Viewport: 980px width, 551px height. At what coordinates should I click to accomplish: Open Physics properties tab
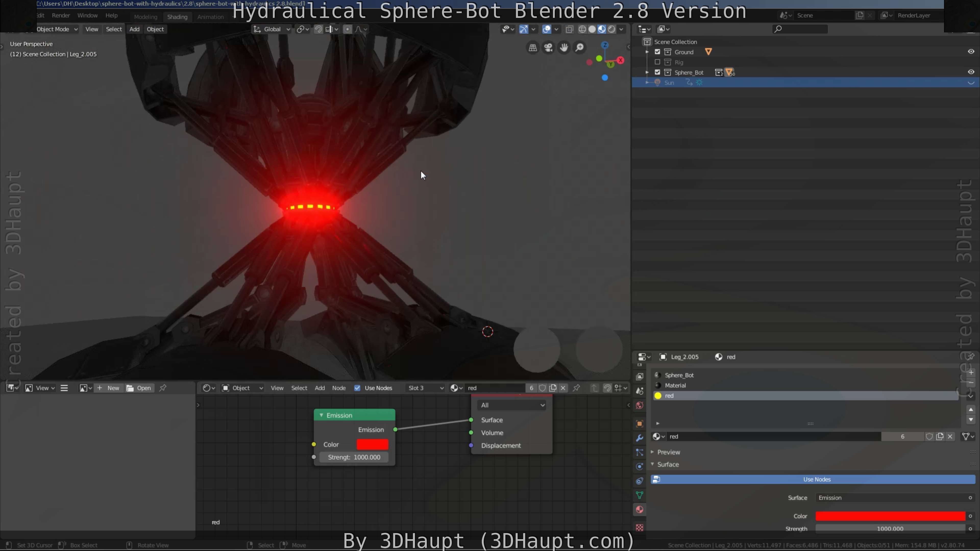[x=640, y=467]
